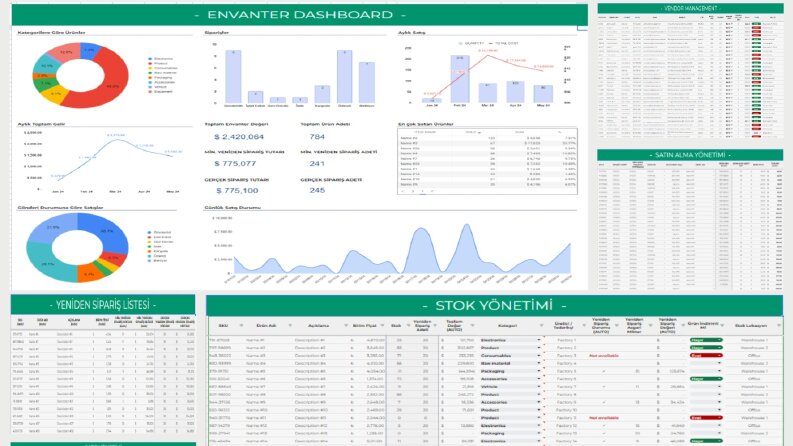The width and height of the screenshot is (793, 446).
Task: Expand the Consumables category dropdown for Name #3
Action: [x=539, y=355]
